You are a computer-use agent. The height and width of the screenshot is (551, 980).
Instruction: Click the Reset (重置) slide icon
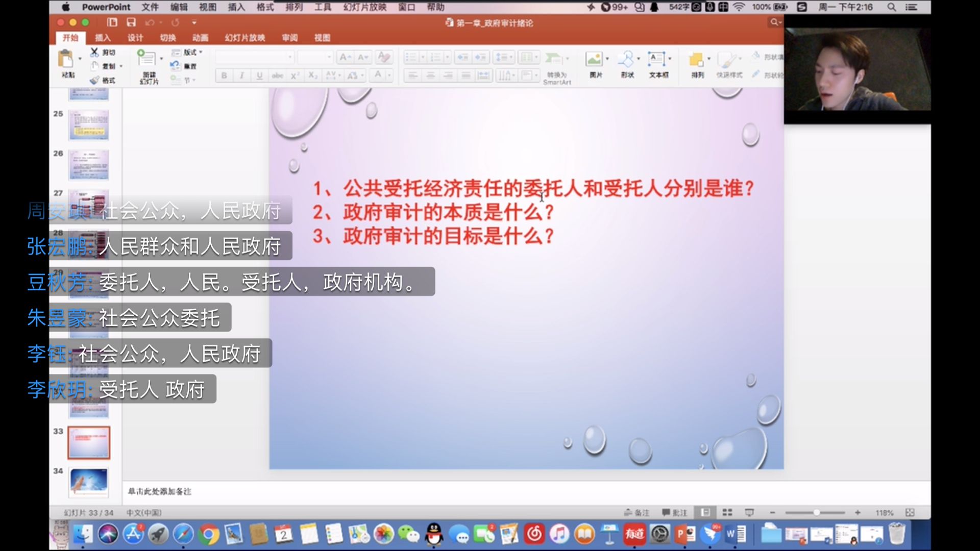175,66
